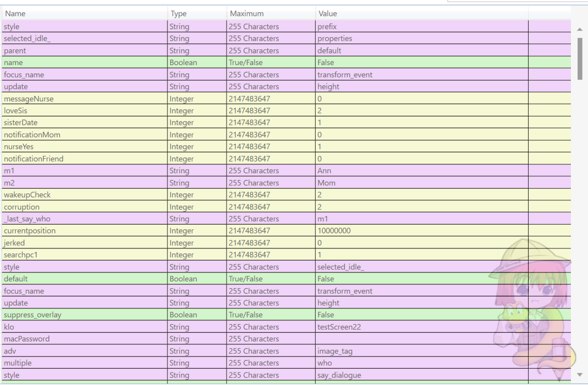Image resolution: width=588 pixels, height=385 pixels.
Task: Click the scrollbar up arrow
Action: (580, 29)
